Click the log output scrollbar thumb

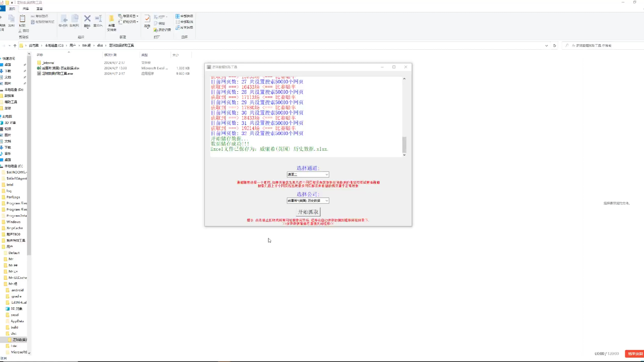[x=404, y=144]
